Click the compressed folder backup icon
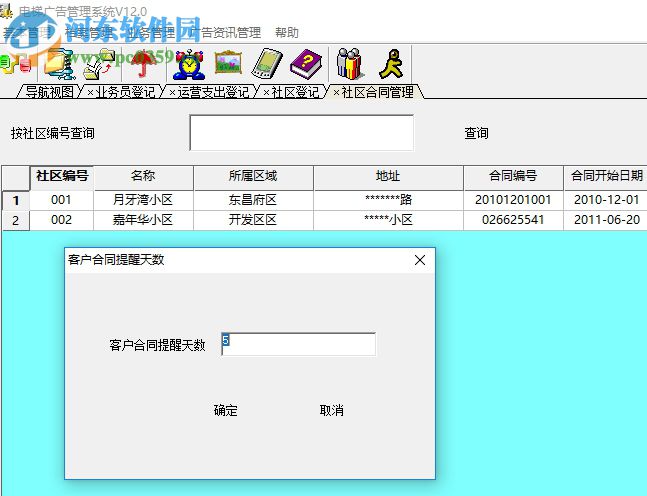The width and height of the screenshot is (647, 496). click(x=60, y=64)
